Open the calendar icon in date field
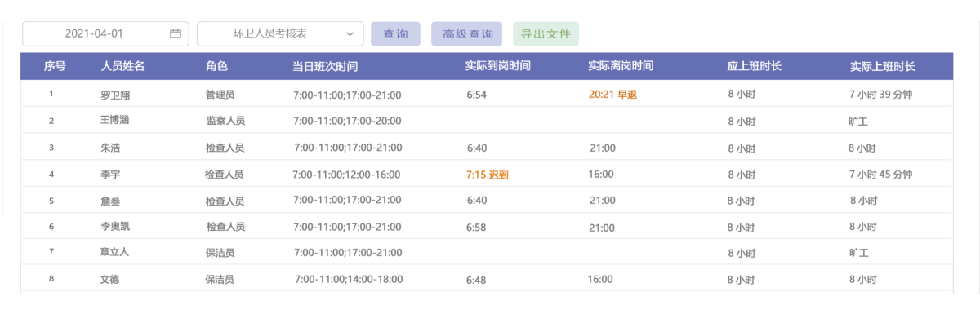 coord(175,33)
